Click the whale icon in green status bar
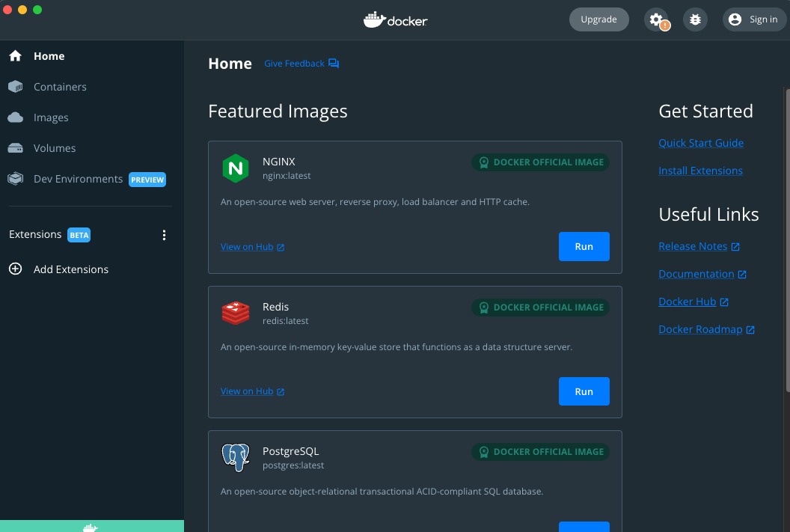790x532 pixels. point(91,528)
